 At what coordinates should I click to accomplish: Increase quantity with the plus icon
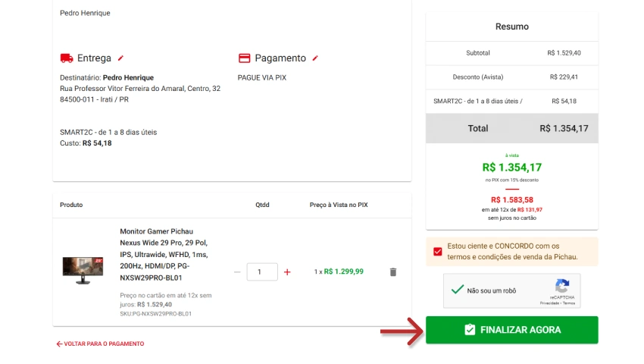click(287, 272)
